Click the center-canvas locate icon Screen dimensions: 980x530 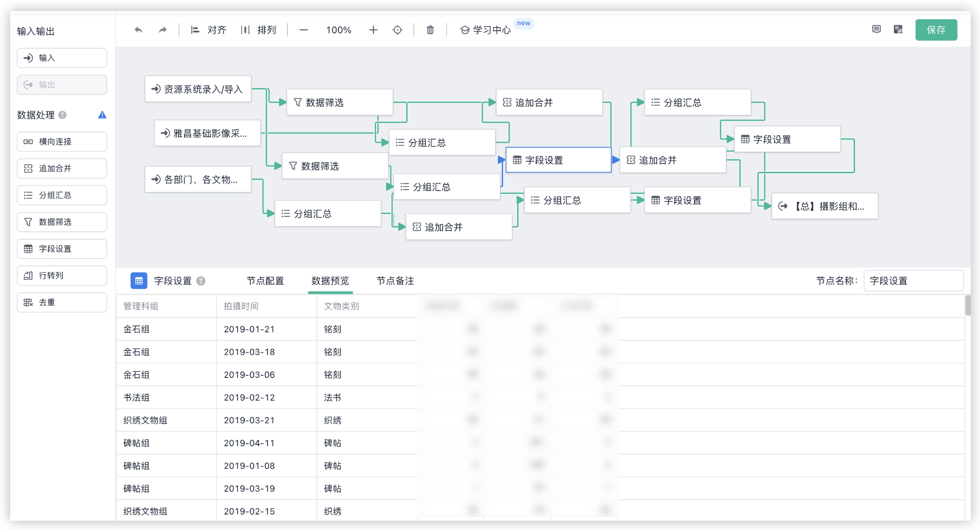pos(397,30)
